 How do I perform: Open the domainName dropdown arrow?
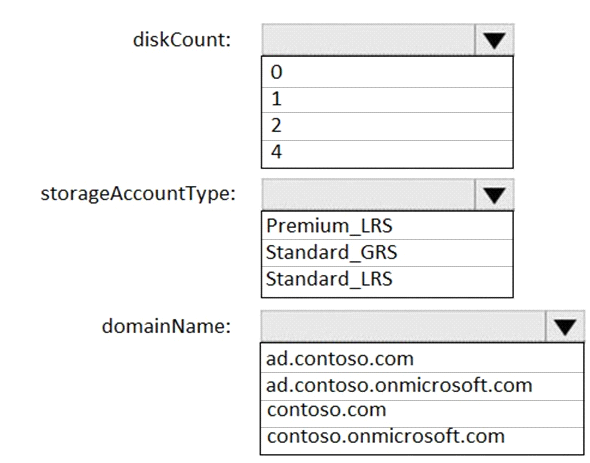pos(565,326)
